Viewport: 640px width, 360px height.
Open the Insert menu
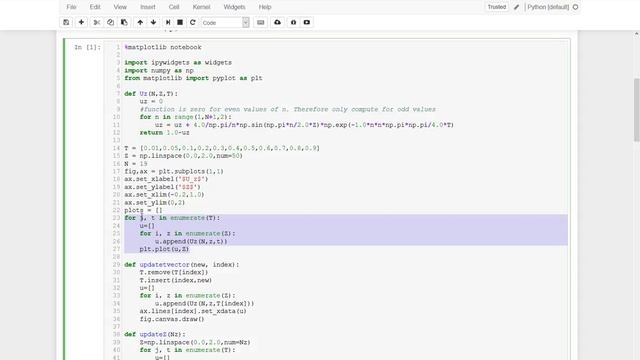148,7
